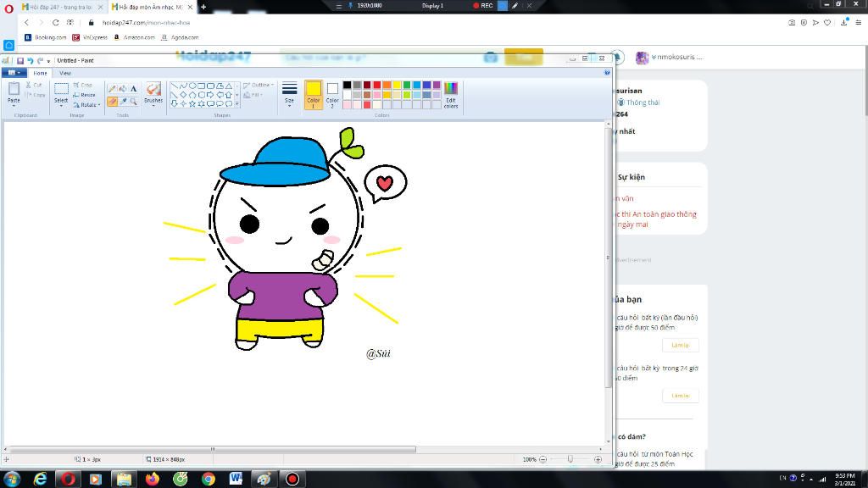
Task: Activate Color 2 background button
Action: tap(332, 94)
